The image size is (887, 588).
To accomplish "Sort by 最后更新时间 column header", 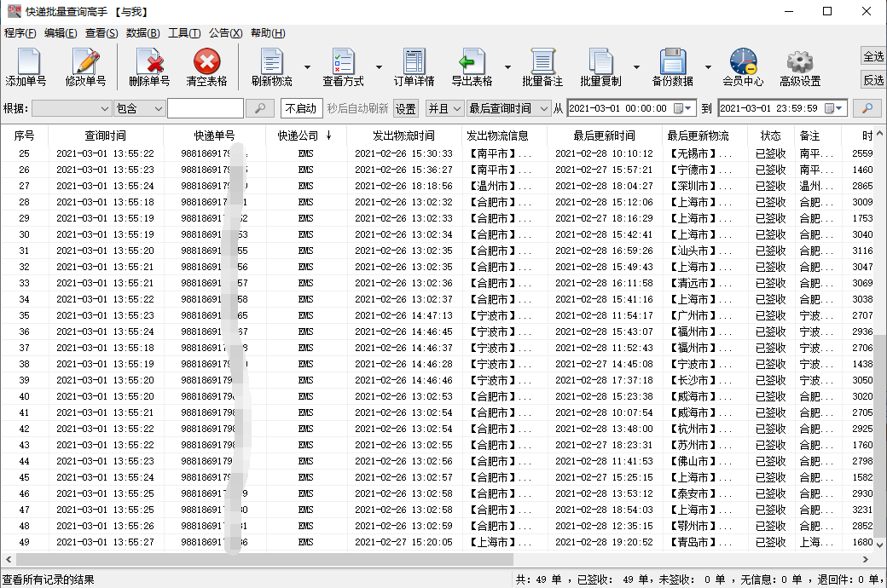I will [x=604, y=135].
